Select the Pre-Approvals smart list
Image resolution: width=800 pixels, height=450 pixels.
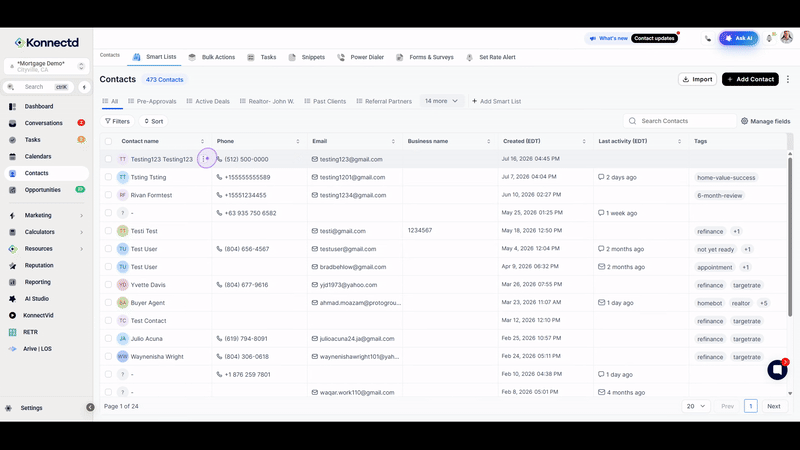coord(152,102)
